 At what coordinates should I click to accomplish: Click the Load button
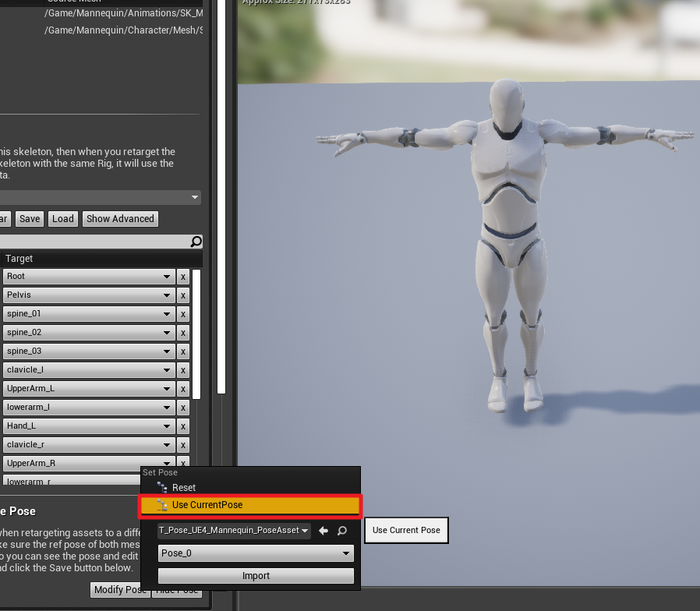tap(63, 219)
